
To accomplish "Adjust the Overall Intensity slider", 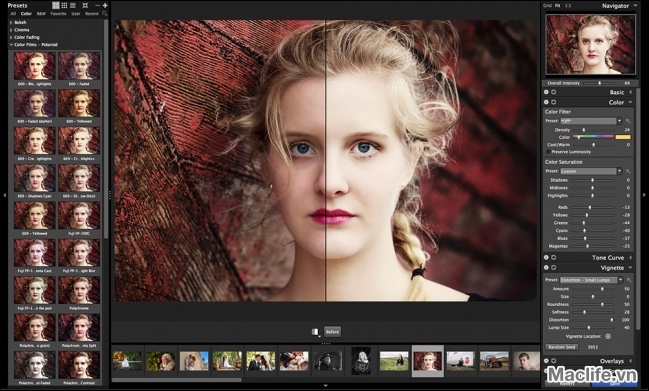I will click(x=599, y=83).
